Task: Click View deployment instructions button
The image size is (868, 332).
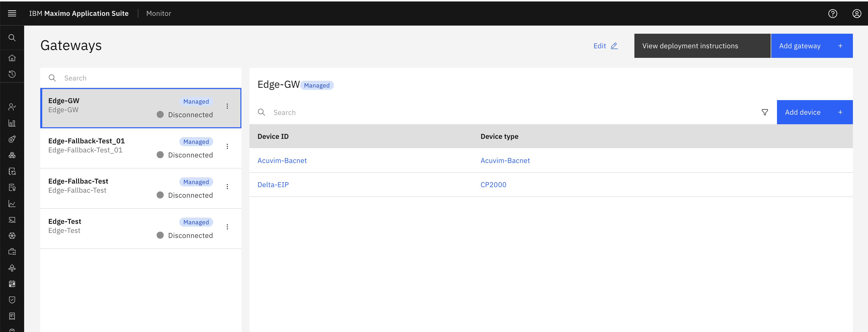Action: coord(702,46)
